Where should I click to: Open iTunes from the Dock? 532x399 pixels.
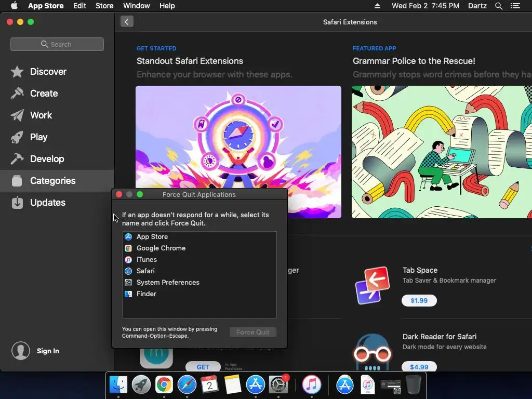pos(312,385)
